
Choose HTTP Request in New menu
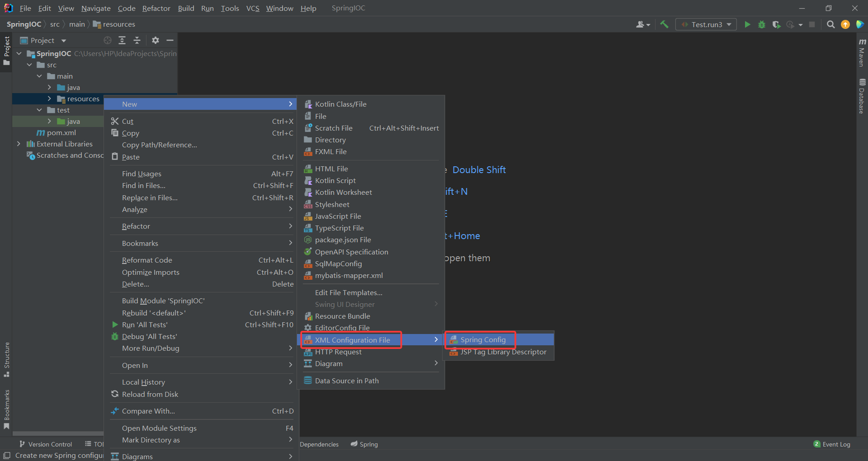click(371, 352)
